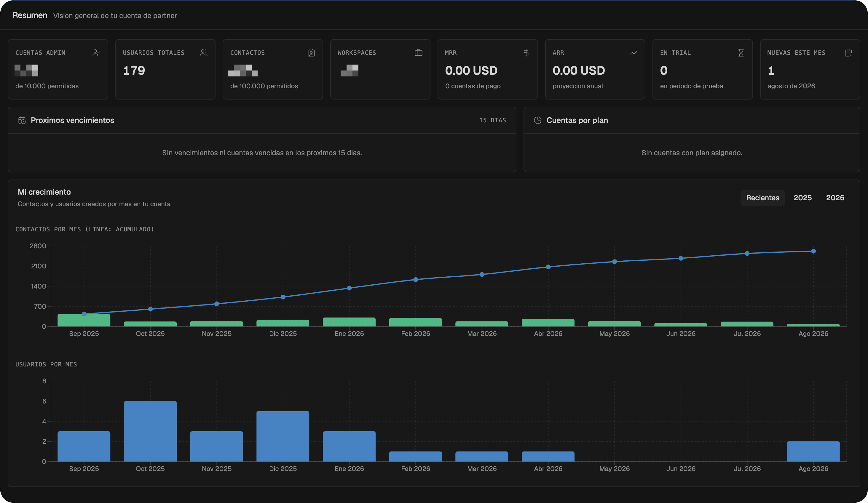Image resolution: width=868 pixels, height=503 pixels.
Task: Click the Usuarios Totales value 179
Action: [134, 71]
